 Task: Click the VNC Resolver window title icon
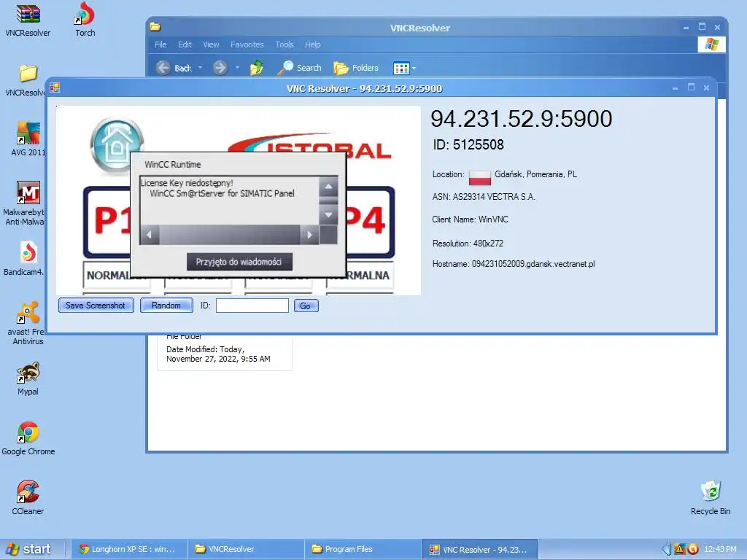(x=55, y=87)
